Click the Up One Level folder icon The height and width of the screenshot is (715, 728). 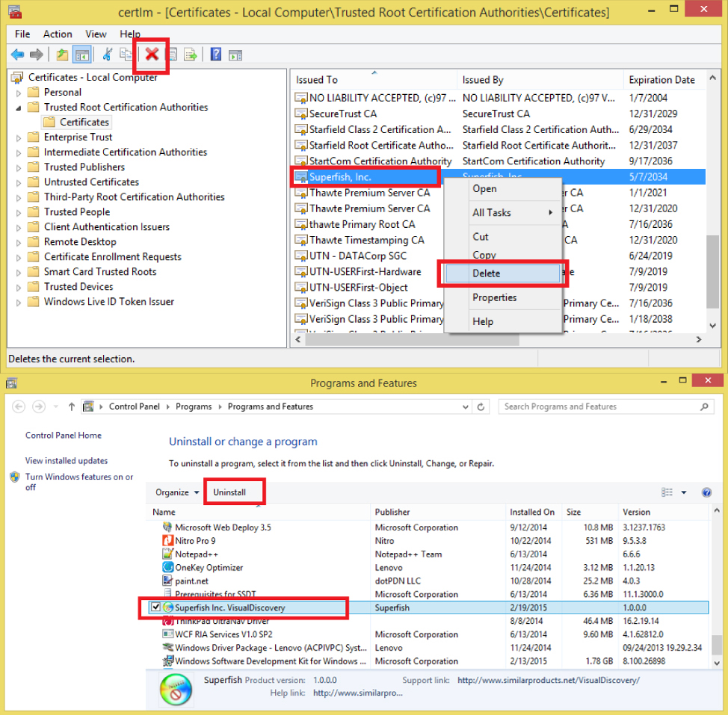pyautogui.click(x=62, y=55)
